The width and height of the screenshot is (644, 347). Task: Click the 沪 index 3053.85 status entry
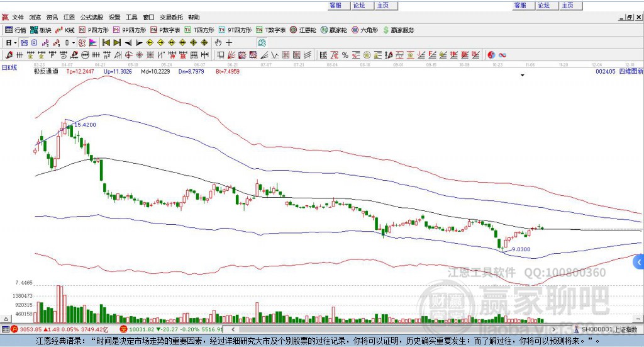click(60, 329)
